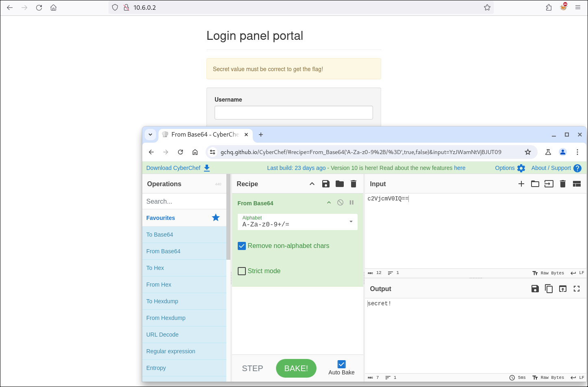Open folder as input icon
Image resolution: width=588 pixels, height=387 pixels.
click(535, 184)
